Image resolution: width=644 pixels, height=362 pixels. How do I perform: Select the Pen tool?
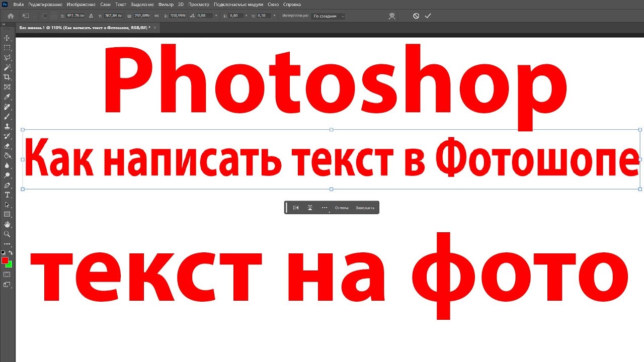(7, 185)
